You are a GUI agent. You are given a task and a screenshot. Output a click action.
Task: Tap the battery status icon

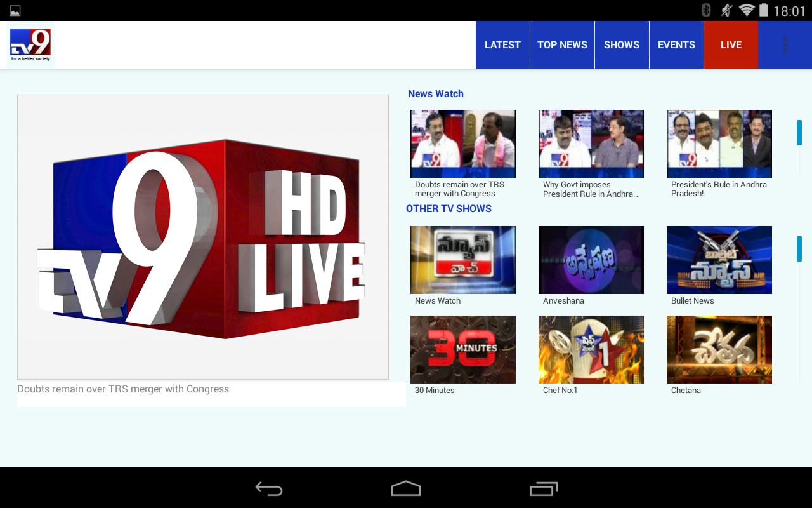(764, 10)
